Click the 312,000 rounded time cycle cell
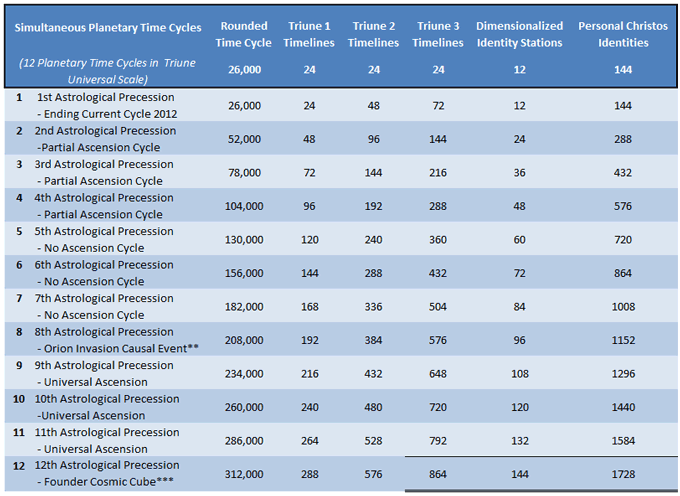 coord(244,473)
